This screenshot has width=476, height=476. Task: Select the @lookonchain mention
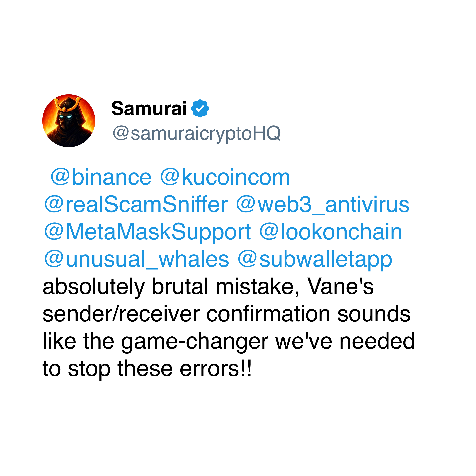[x=331, y=232]
